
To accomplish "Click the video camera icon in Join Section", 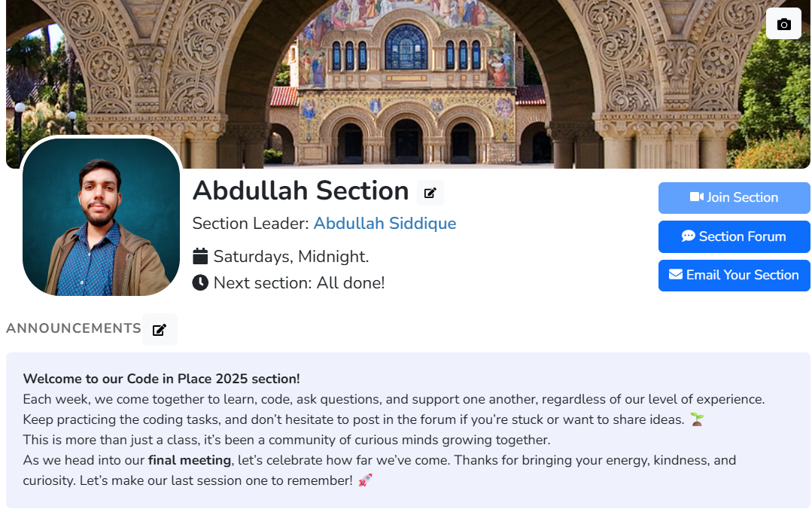I will click(698, 197).
